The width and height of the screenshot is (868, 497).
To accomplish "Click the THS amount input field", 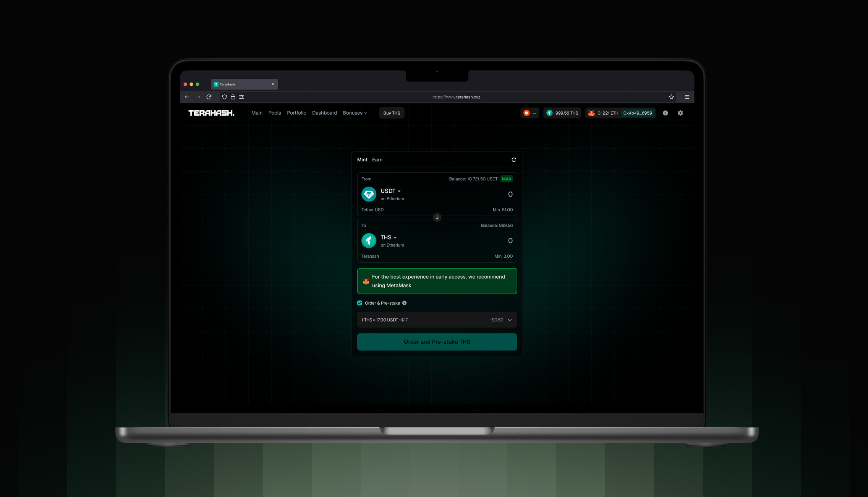I will tap(510, 241).
